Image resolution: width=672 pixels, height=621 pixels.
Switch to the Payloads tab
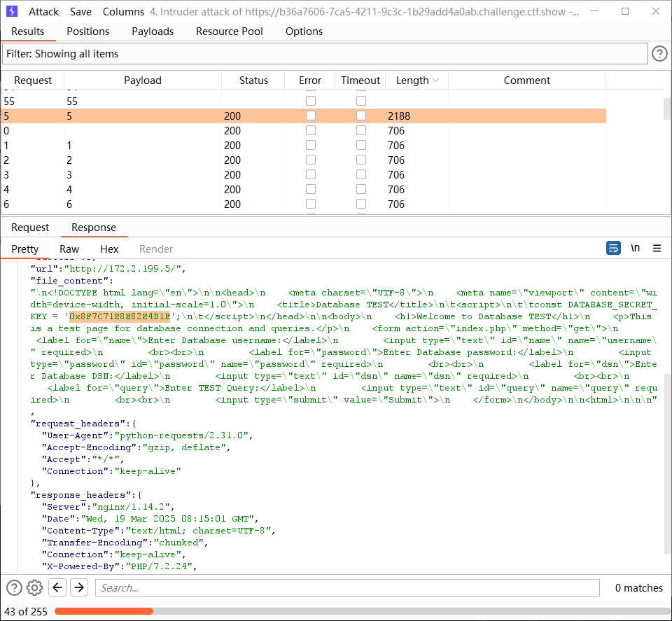pyautogui.click(x=153, y=32)
